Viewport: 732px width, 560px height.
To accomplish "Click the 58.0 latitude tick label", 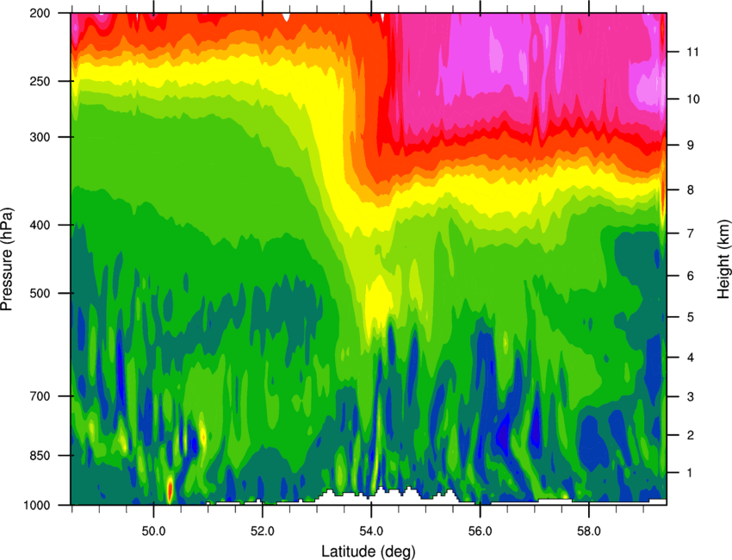I will tap(589, 532).
